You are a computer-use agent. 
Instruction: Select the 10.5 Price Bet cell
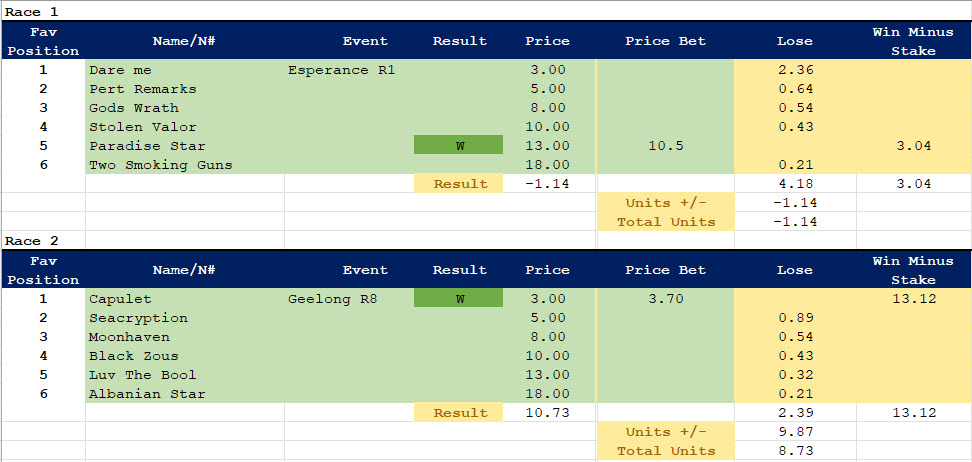click(x=665, y=146)
